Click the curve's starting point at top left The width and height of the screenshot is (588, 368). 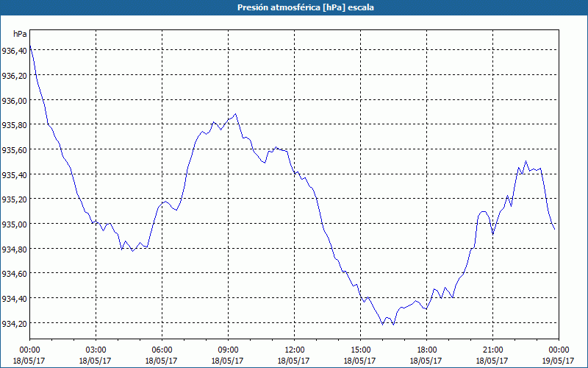point(30,46)
